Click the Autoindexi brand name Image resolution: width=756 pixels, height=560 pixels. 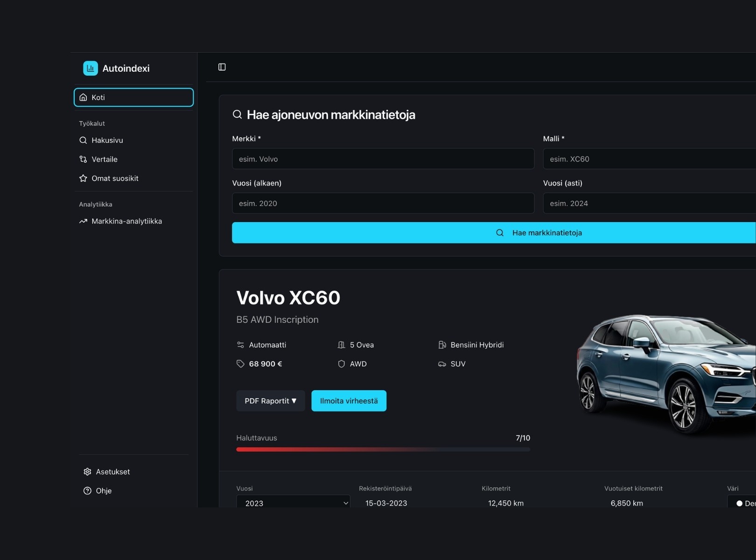pyautogui.click(x=126, y=68)
